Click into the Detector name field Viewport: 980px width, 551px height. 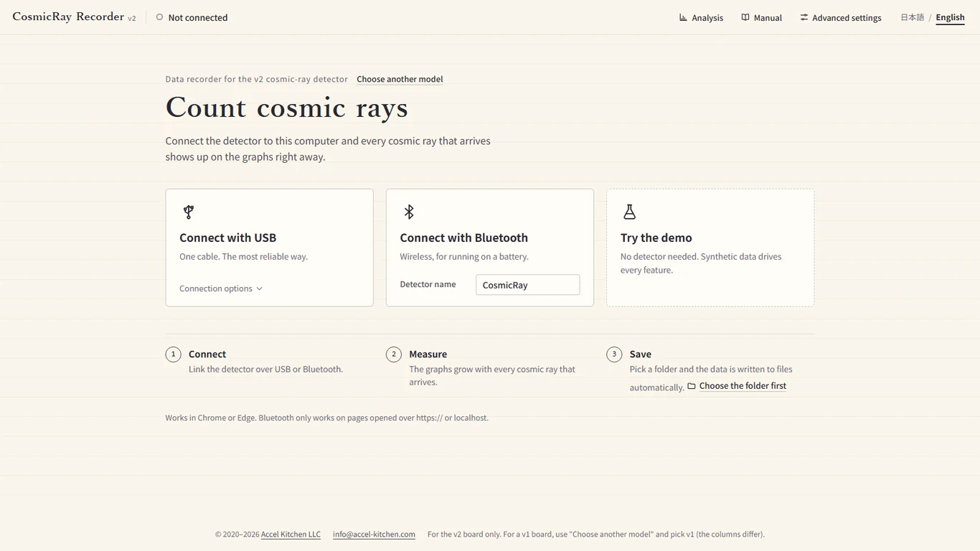(x=527, y=285)
